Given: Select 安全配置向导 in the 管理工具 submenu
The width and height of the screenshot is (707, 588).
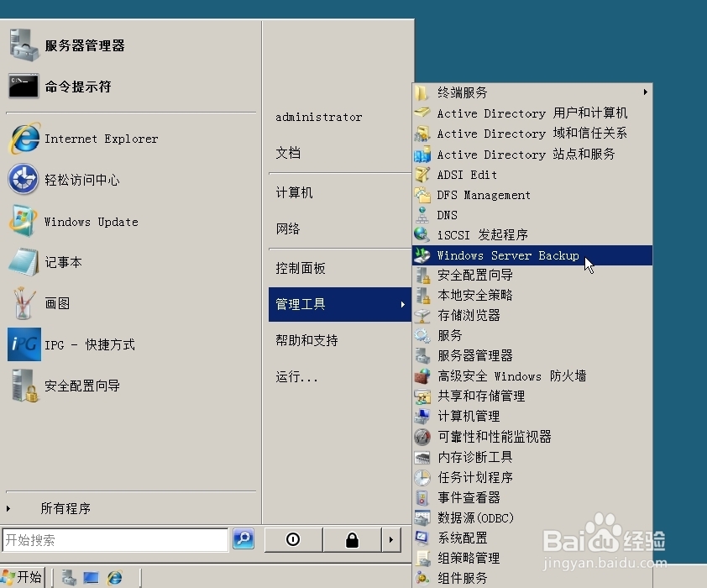Looking at the screenshot, I should point(532,275).
